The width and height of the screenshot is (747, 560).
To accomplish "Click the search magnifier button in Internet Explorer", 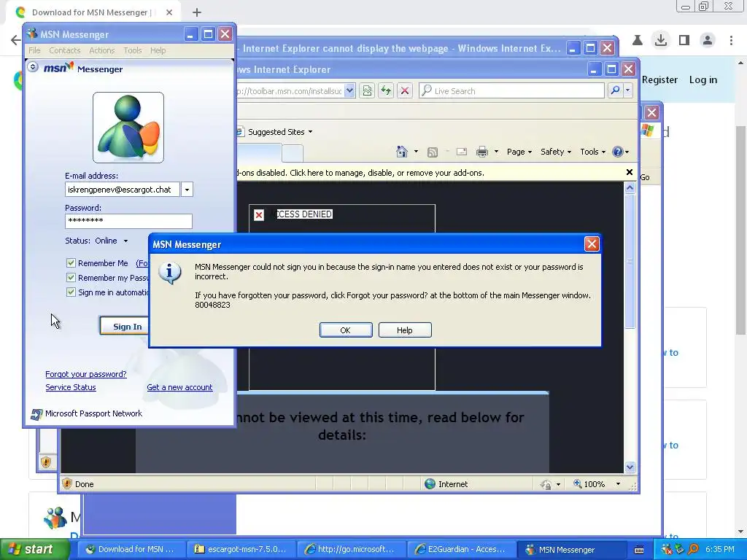I will (x=615, y=90).
